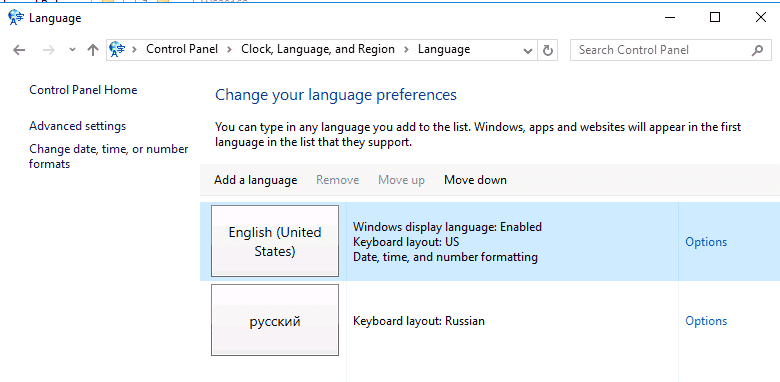Click the Language icon in address bar

pyautogui.click(x=117, y=49)
